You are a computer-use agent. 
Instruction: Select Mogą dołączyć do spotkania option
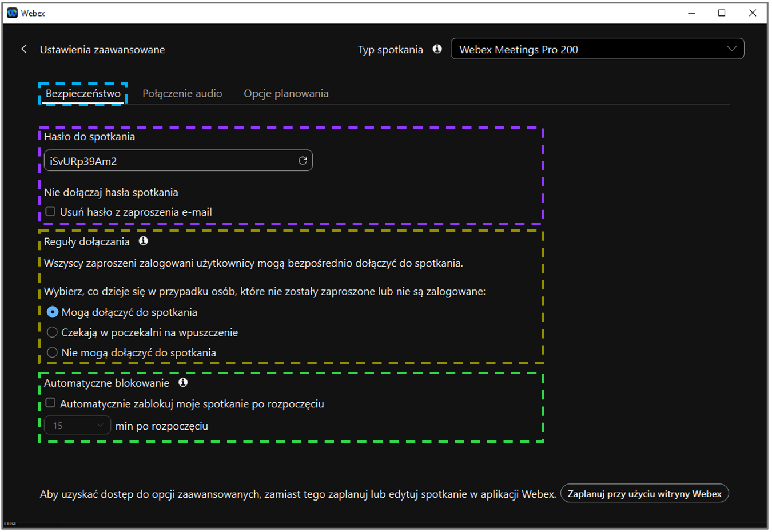53,312
